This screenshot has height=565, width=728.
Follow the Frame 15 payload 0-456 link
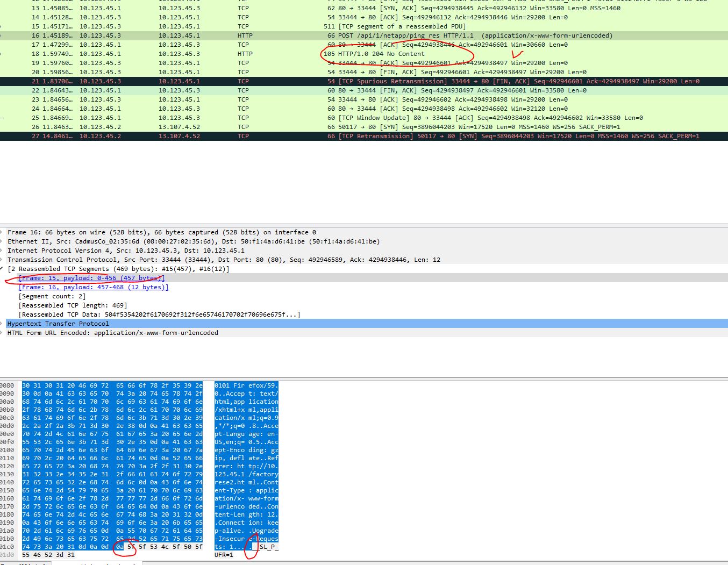[x=91, y=278]
